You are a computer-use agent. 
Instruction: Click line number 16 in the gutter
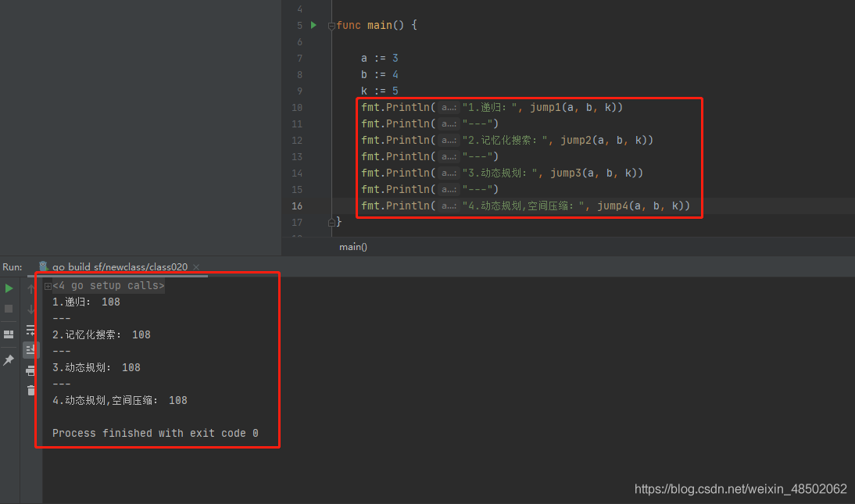pos(297,206)
